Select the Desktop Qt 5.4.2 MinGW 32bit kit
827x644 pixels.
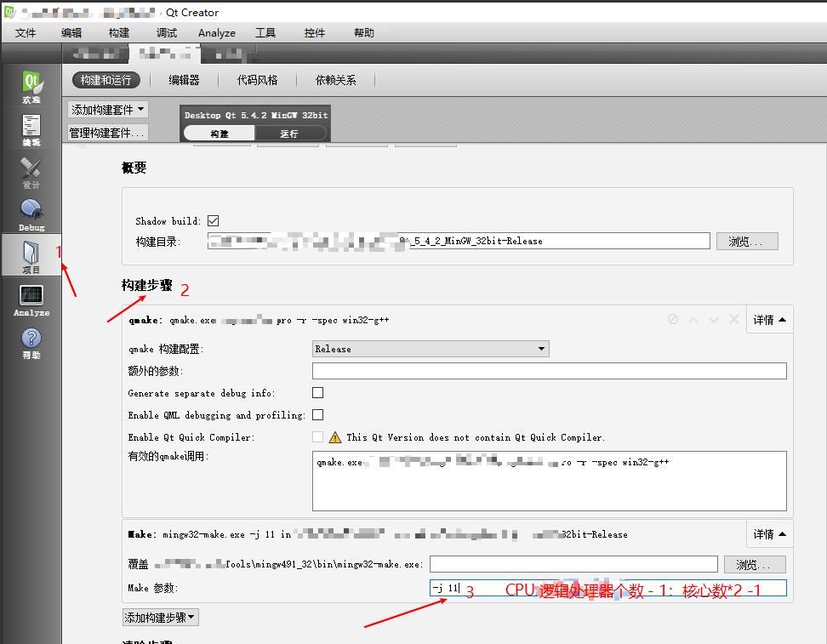point(256,115)
